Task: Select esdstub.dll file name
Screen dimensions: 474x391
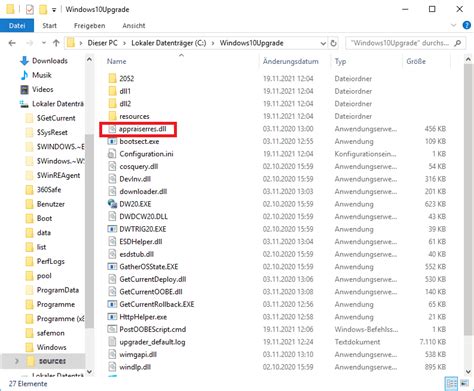Action: pos(136,254)
